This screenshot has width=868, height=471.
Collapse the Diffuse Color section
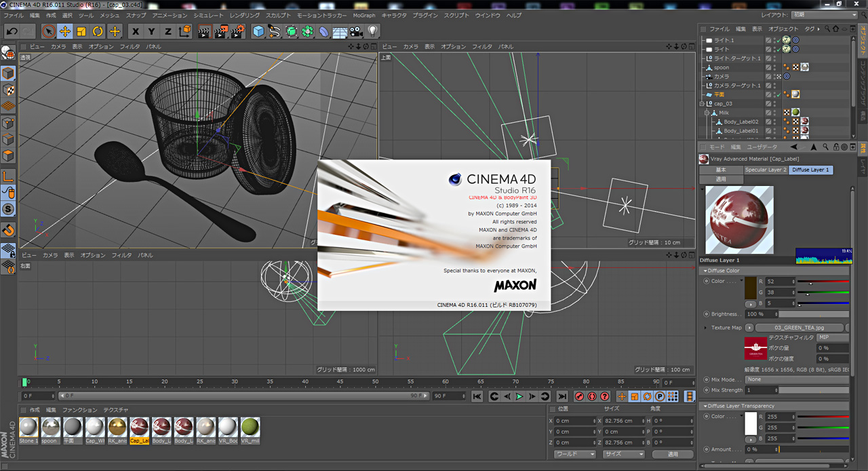click(x=705, y=271)
